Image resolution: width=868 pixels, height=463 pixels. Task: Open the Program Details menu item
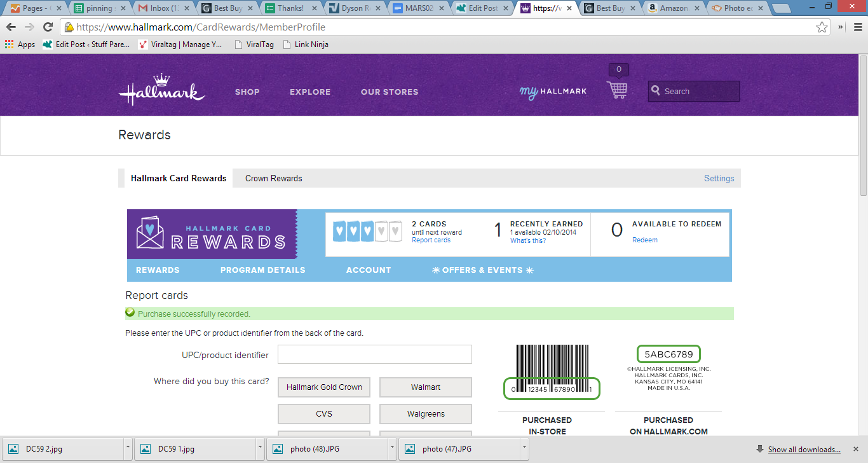click(x=262, y=270)
